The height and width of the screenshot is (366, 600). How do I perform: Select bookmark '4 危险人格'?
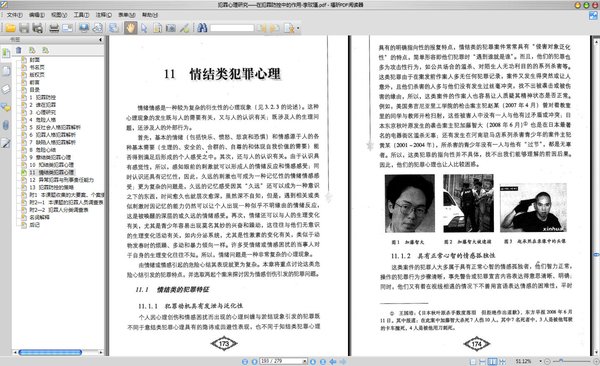coord(42,120)
